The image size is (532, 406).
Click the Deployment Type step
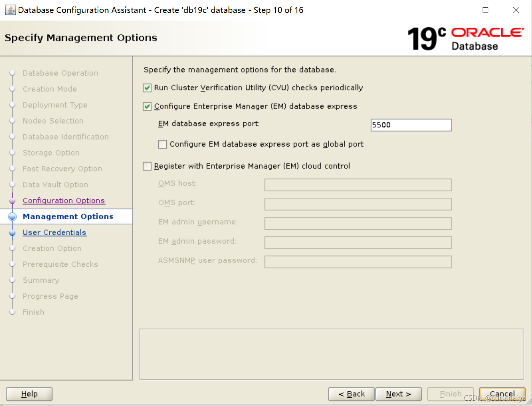pyautogui.click(x=55, y=105)
